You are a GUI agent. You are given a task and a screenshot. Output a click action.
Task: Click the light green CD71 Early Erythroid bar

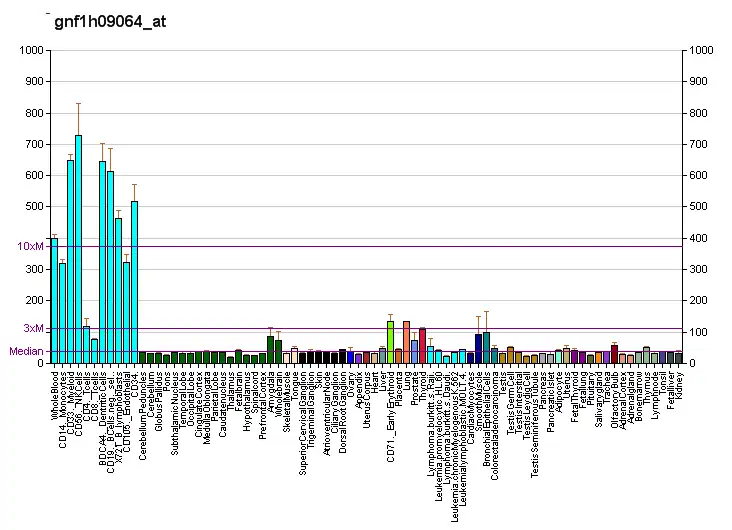tap(390, 342)
